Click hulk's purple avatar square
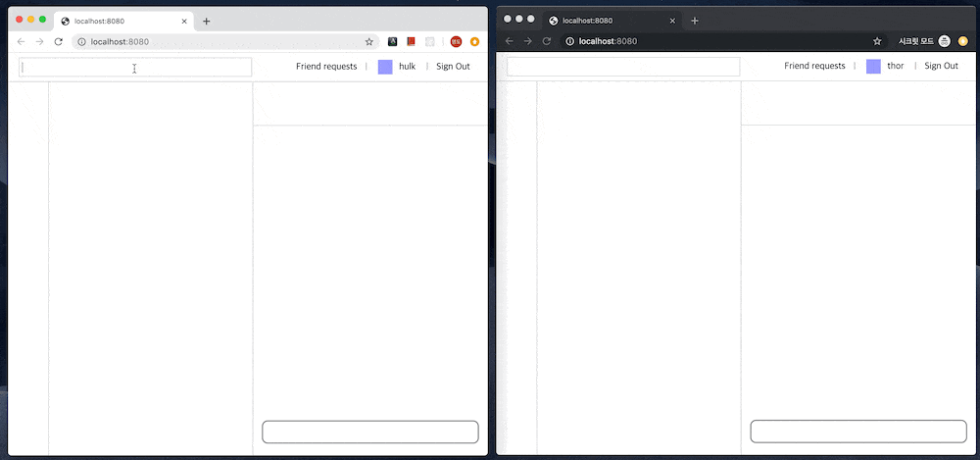Viewport: 980px width, 460px height. [x=385, y=67]
